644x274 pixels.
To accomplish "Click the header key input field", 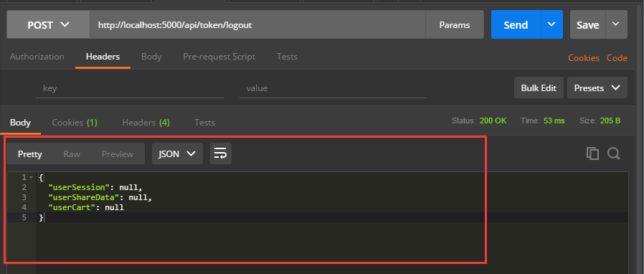I will (130, 88).
